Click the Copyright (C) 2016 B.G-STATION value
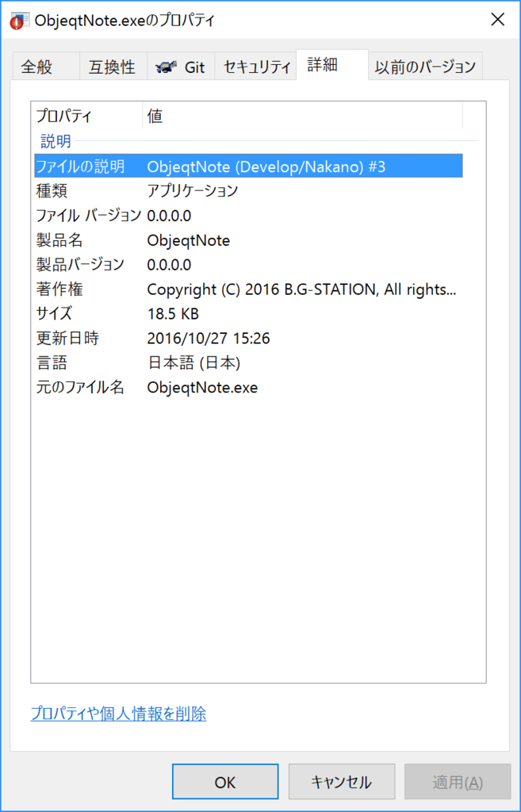The width and height of the screenshot is (521, 812). (301, 289)
